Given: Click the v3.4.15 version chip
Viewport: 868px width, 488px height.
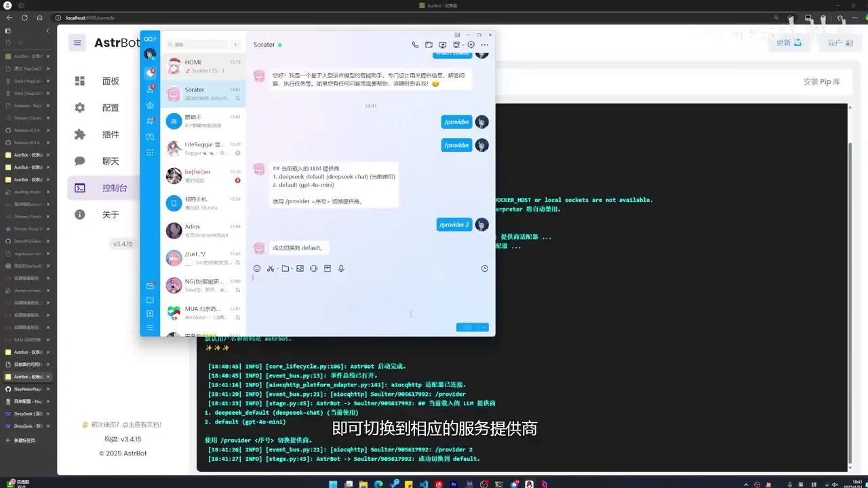Looking at the screenshot, I should 123,243.
